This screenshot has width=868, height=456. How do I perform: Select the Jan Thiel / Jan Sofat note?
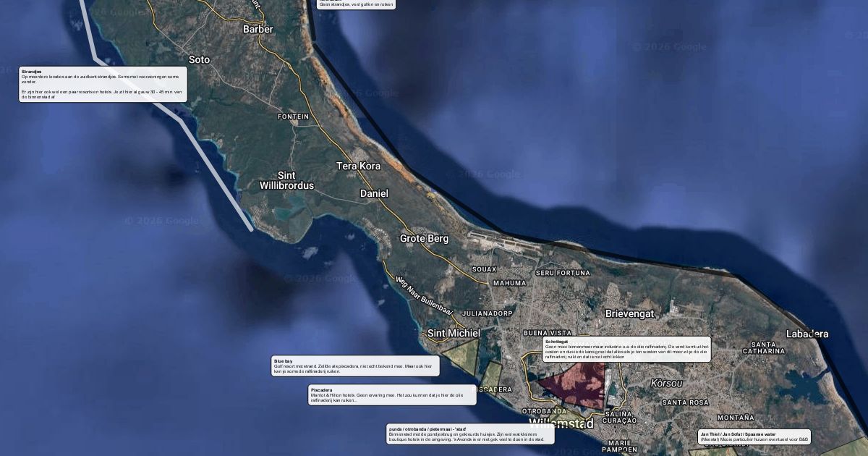tap(754, 436)
